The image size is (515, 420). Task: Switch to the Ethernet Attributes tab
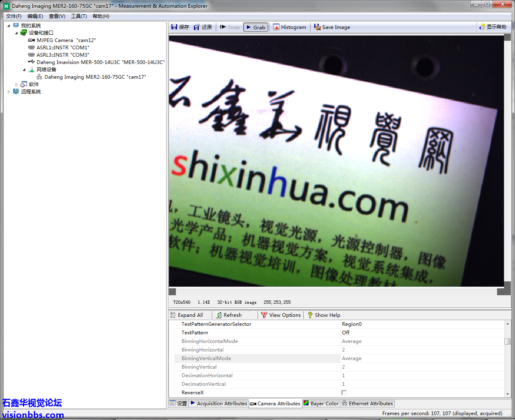point(367,404)
